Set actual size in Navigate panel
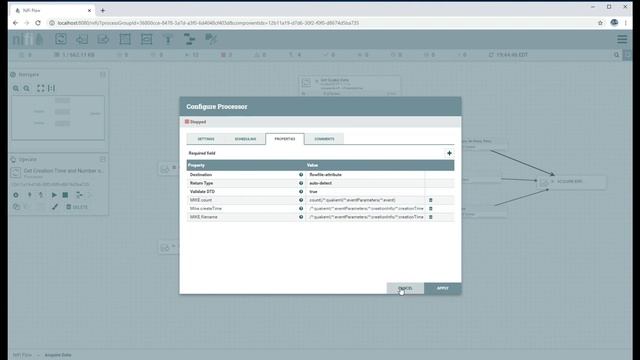This screenshot has width=640, height=360. (51, 88)
